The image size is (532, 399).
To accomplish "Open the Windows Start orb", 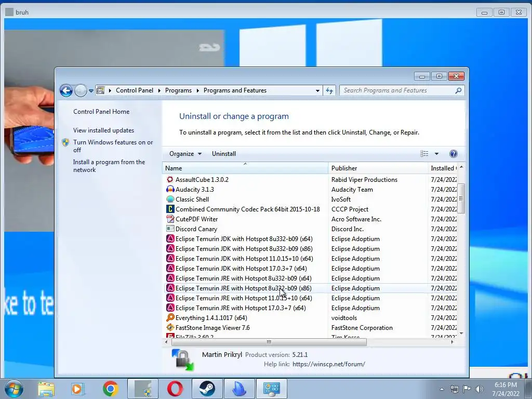I will click(14, 389).
